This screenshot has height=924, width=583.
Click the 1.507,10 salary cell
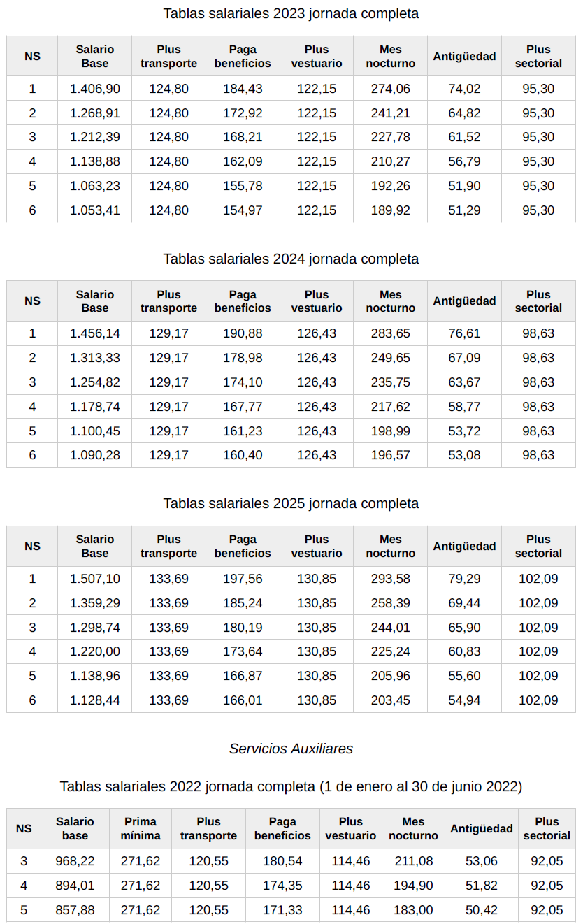click(95, 579)
